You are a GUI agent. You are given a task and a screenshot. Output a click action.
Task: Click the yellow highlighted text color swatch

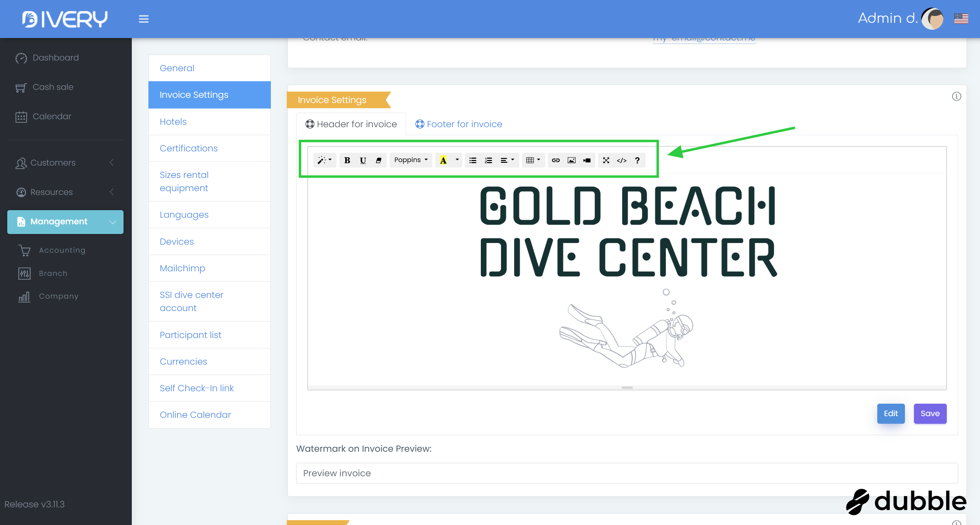pos(443,160)
